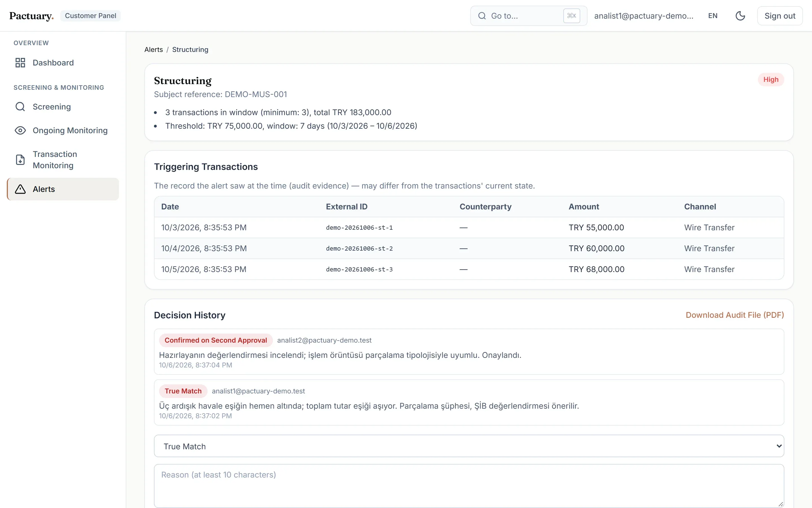
Task: Click the Confirmed on Second Approval badge
Action: (216, 340)
